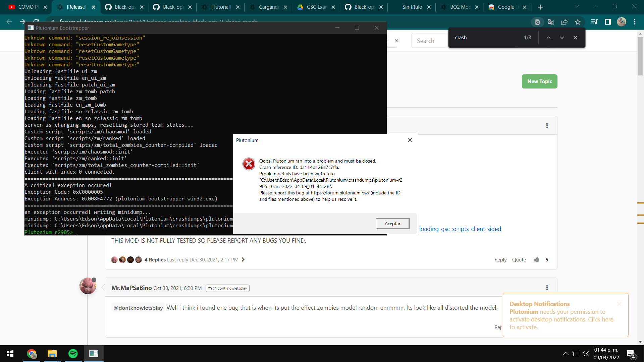Go to next find-in-page match
This screenshot has width=644, height=362.
(562, 38)
